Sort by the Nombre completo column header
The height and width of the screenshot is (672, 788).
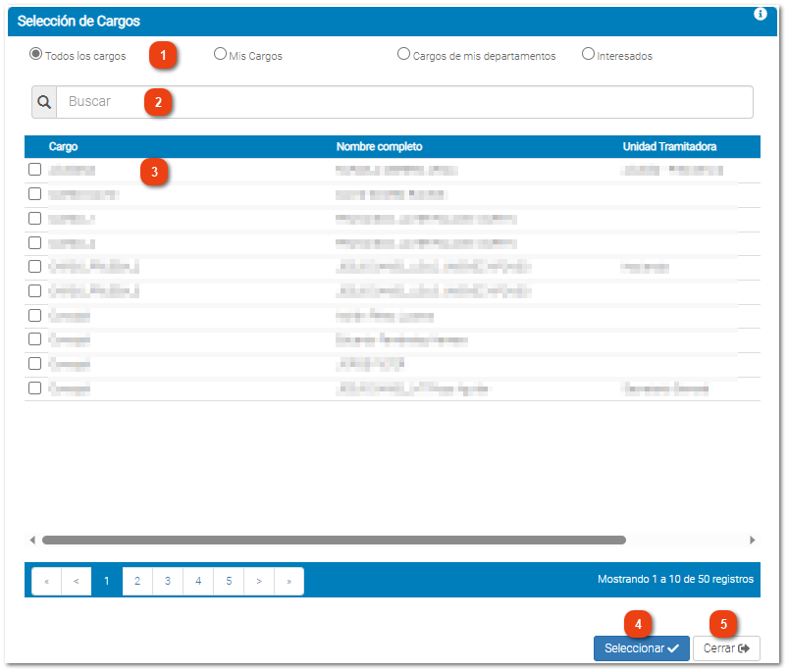pyautogui.click(x=380, y=146)
